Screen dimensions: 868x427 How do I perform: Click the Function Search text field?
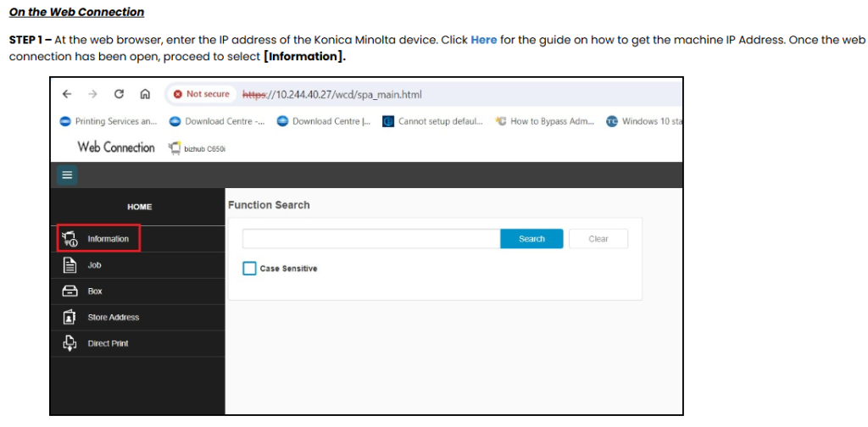click(371, 239)
